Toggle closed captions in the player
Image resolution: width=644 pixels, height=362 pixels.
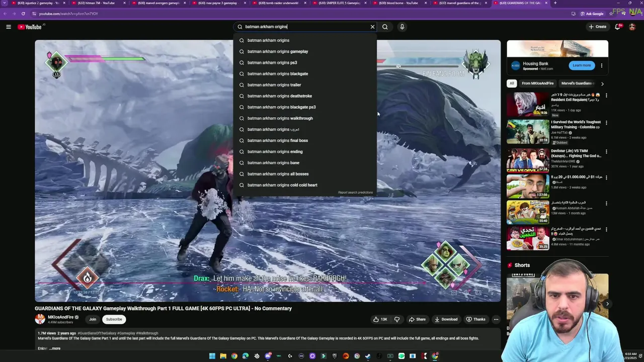454,293
